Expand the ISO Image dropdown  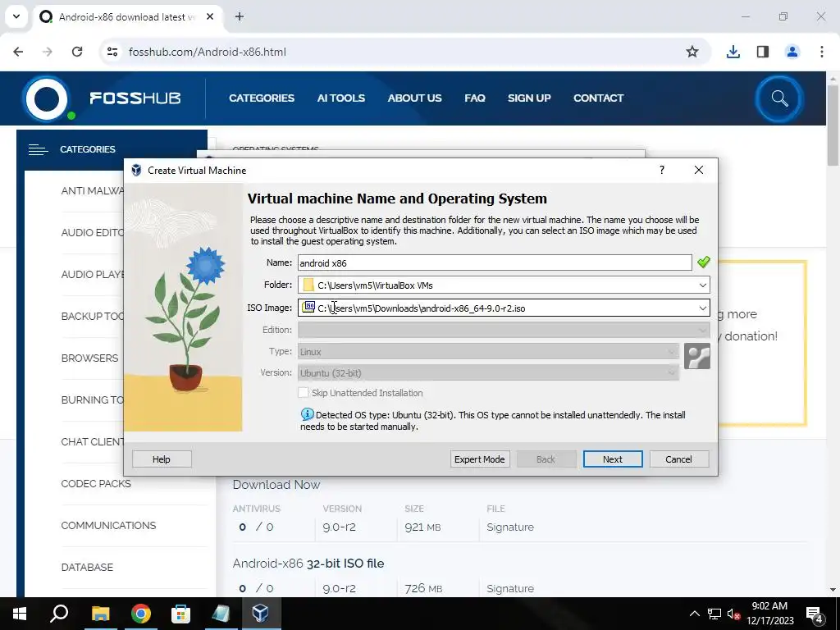click(x=702, y=308)
